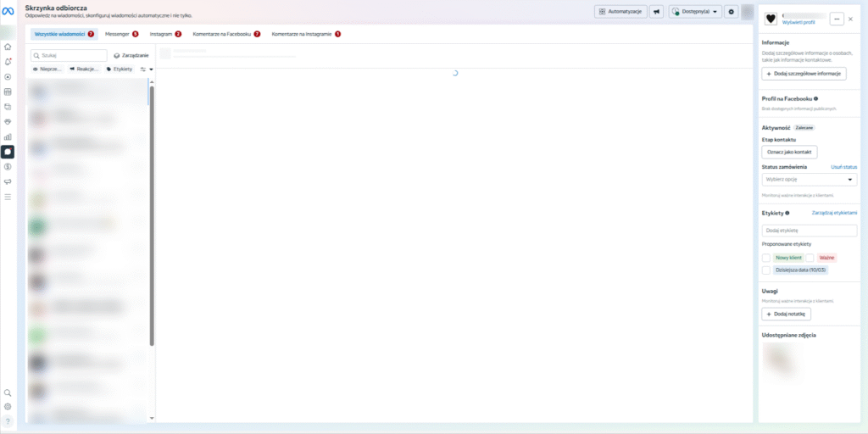Close the contact details panel
This screenshot has height=434, width=868.
click(x=851, y=19)
